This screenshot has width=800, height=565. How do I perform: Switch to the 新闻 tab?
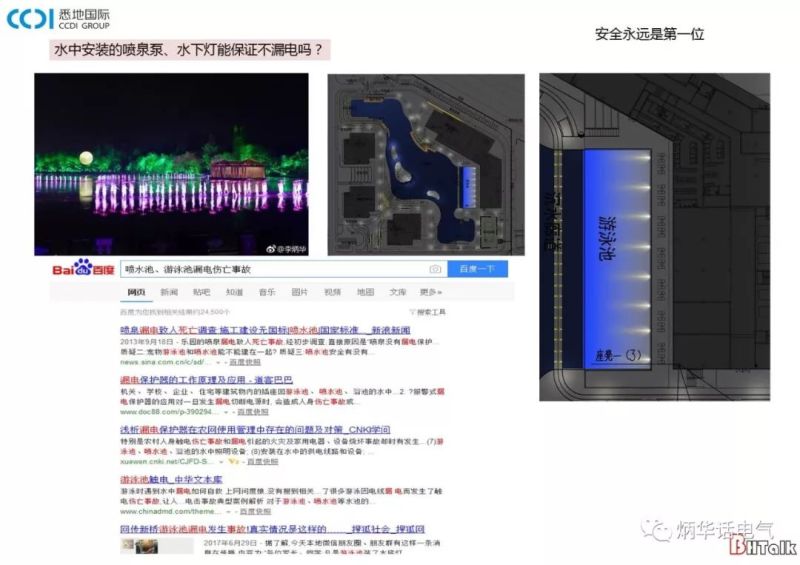click(169, 292)
